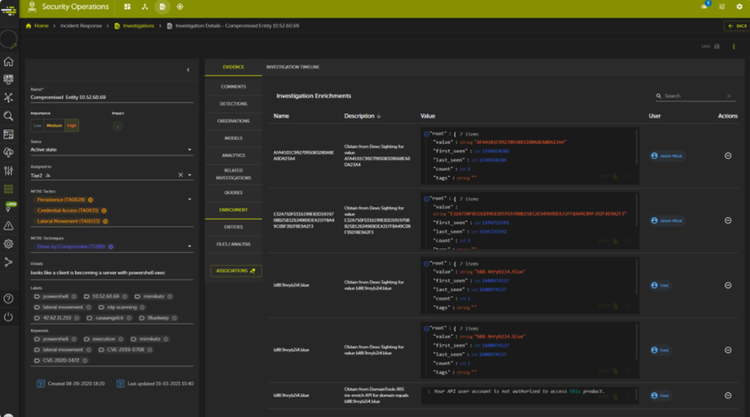Open the Queries section
This screenshot has height=417, width=750.
pos(233,193)
